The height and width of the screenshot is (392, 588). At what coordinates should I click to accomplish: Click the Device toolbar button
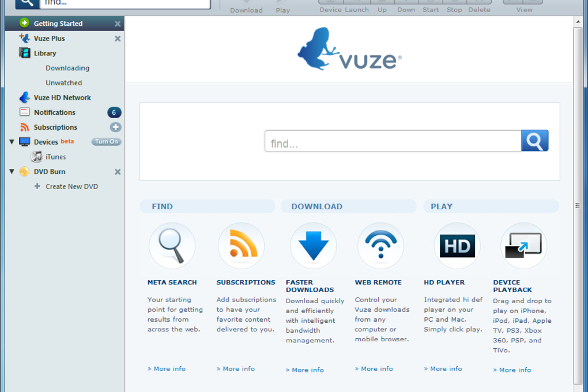[x=330, y=6]
